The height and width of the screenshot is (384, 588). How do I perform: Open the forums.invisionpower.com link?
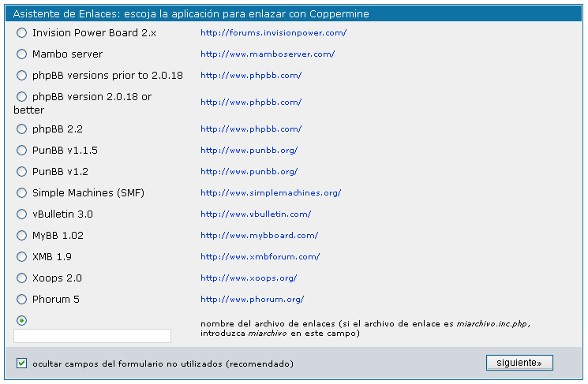pyautogui.click(x=273, y=33)
